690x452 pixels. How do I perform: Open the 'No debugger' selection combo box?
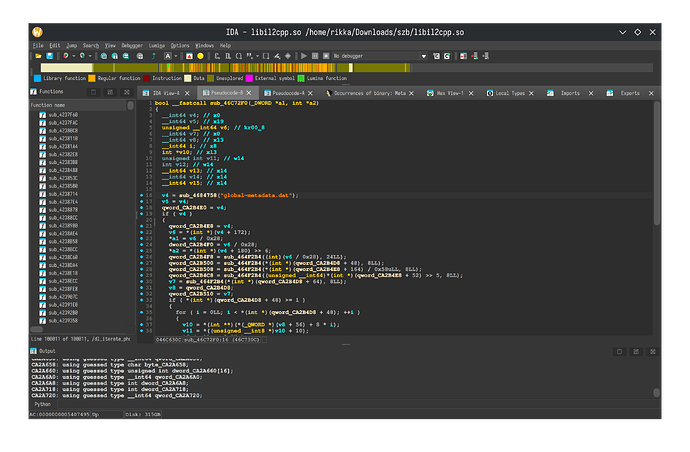click(380, 56)
